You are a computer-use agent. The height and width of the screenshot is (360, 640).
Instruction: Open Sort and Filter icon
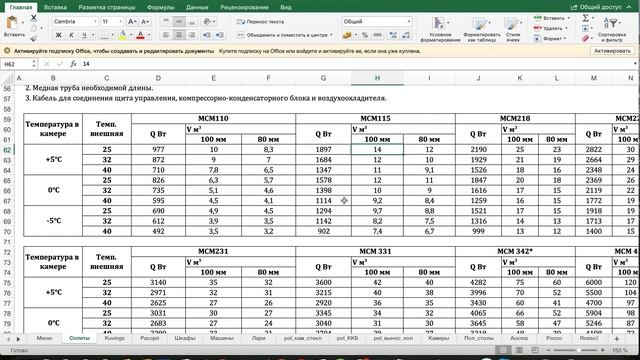coord(611,23)
